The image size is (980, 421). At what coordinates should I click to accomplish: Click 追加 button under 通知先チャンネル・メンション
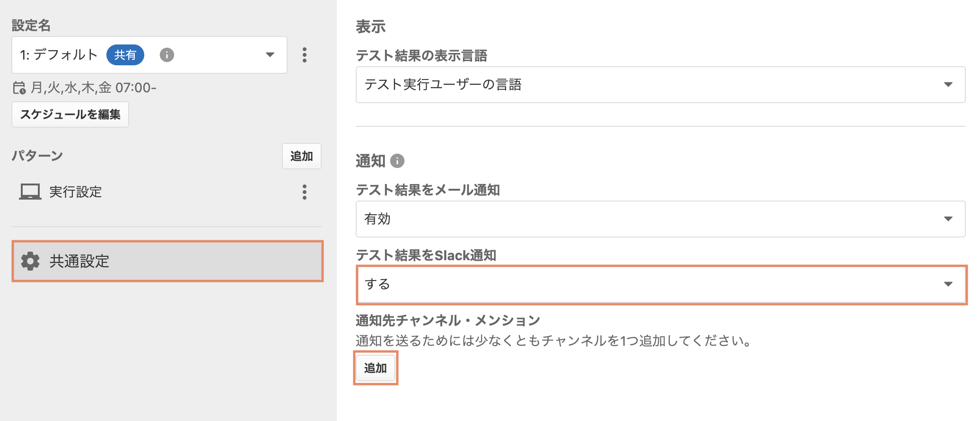point(376,368)
